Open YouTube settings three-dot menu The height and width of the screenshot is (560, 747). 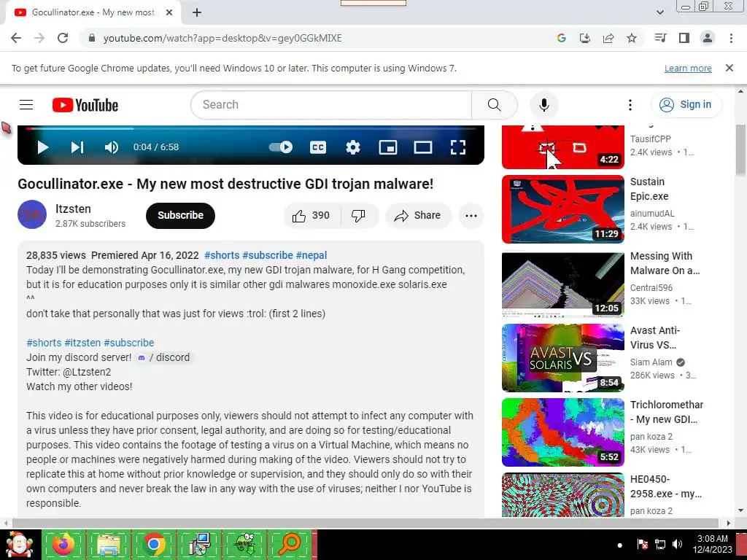[x=630, y=105]
